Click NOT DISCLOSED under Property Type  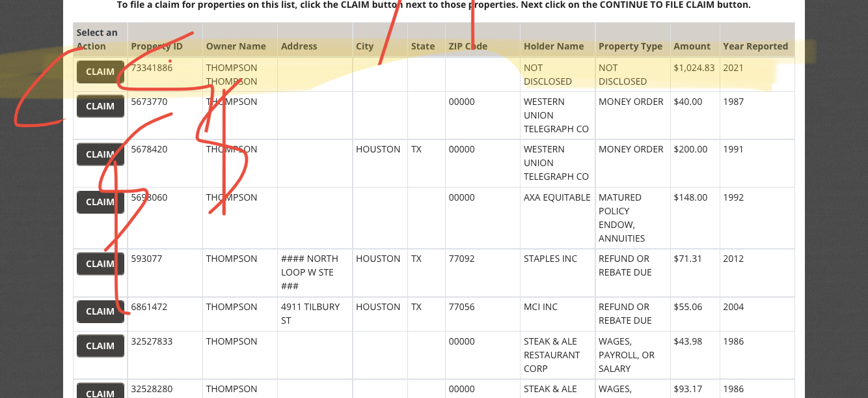coord(623,74)
